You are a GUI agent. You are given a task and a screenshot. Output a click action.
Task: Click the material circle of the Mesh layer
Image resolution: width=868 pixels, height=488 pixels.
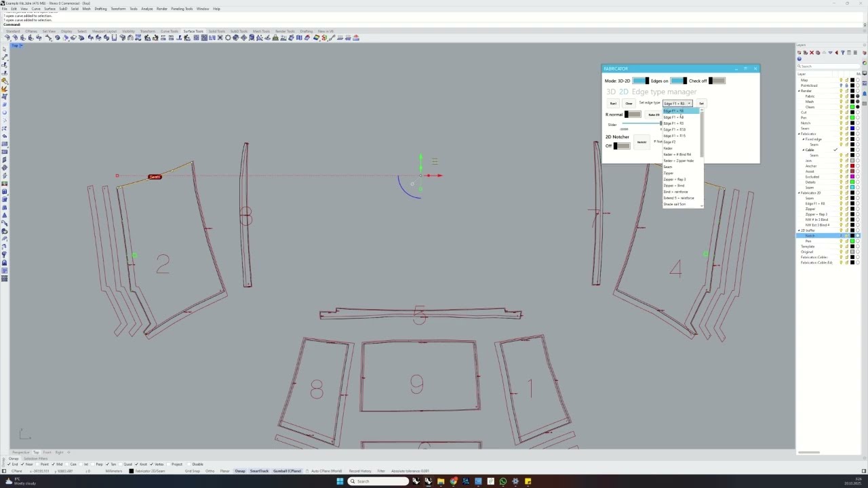point(858,102)
